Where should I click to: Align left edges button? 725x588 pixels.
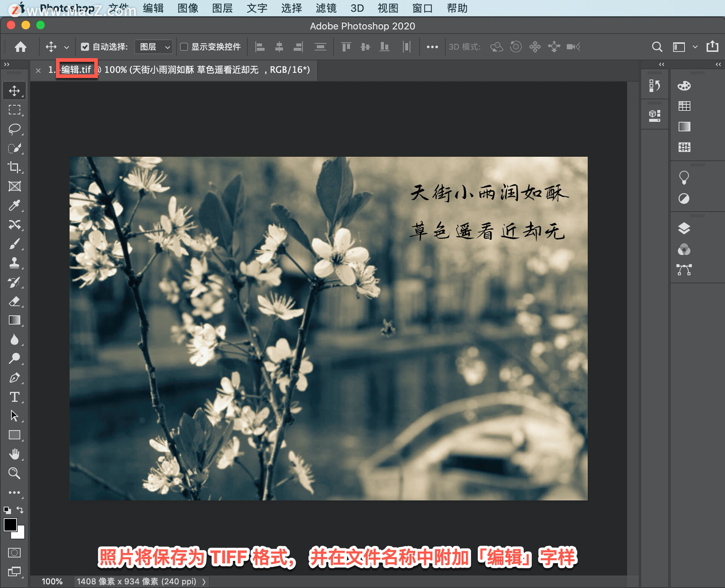coord(260,47)
